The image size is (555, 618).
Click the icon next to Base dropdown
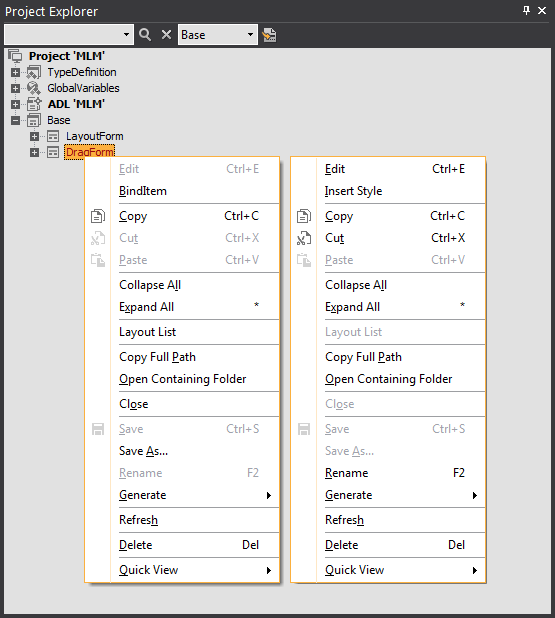click(270, 35)
